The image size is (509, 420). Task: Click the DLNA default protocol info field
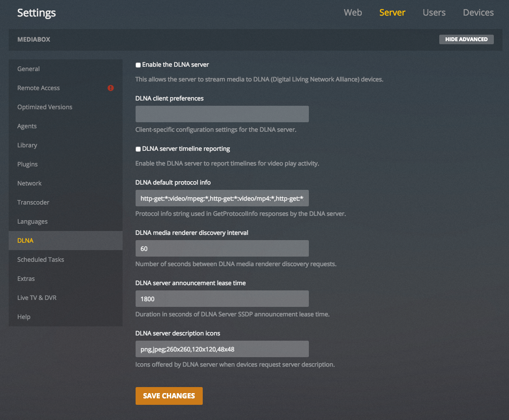[222, 198]
